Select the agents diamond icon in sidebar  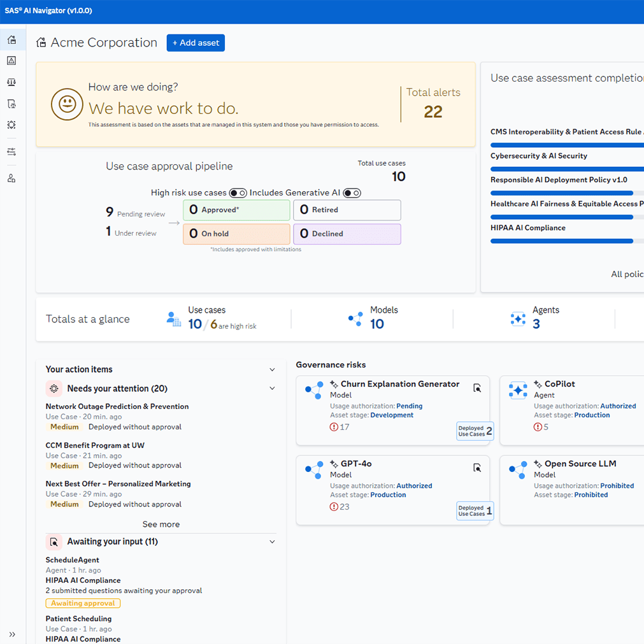tap(11, 125)
